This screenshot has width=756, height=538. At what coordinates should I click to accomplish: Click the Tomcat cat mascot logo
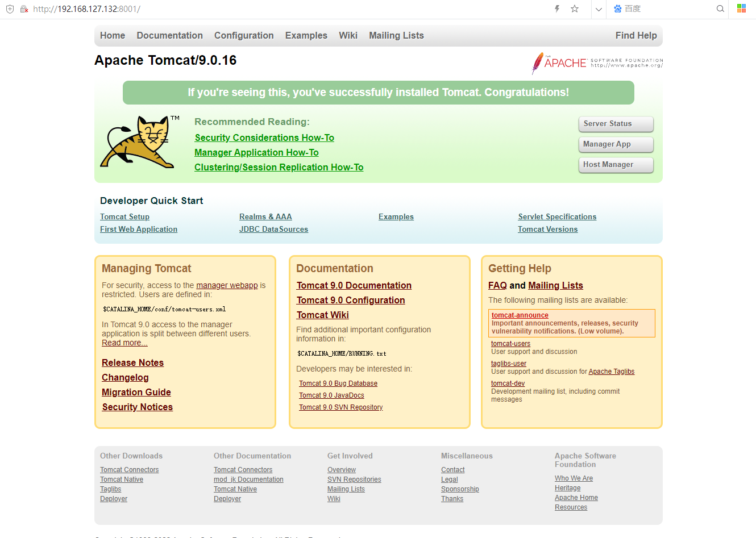139,141
